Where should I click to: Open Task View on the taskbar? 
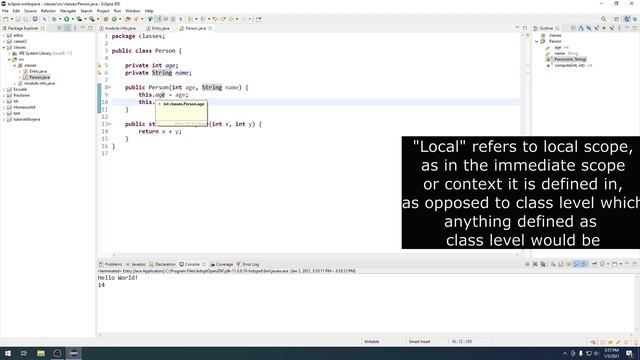coord(24,353)
